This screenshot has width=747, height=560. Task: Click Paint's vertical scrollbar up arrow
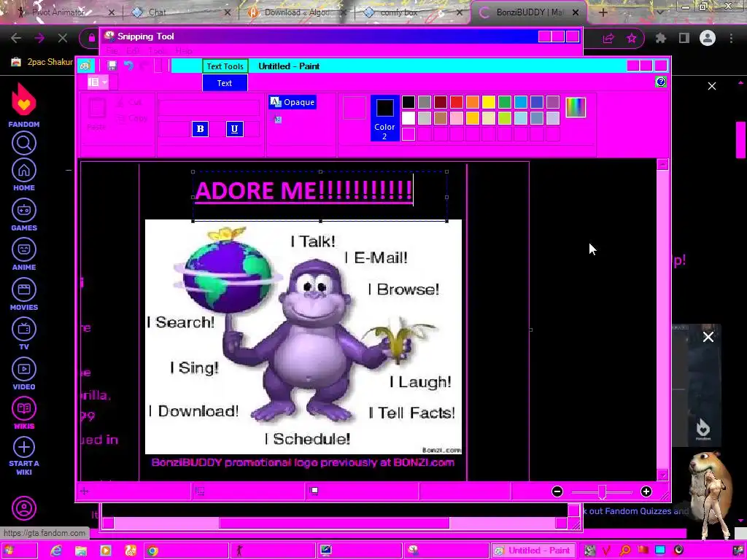pyautogui.click(x=662, y=165)
